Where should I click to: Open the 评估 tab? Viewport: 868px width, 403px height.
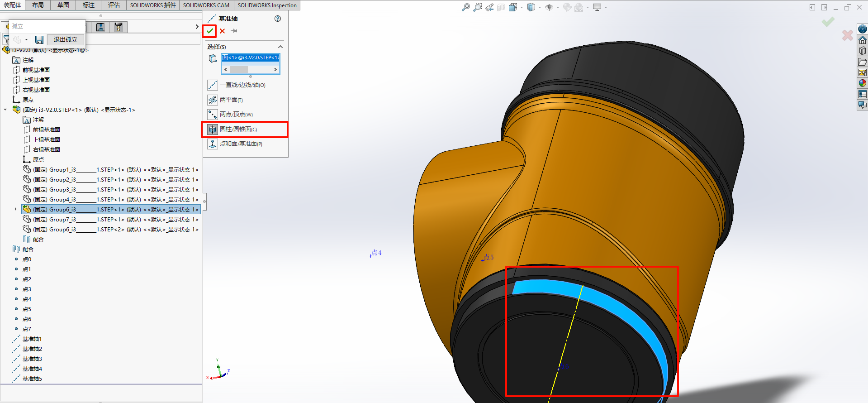[114, 5]
